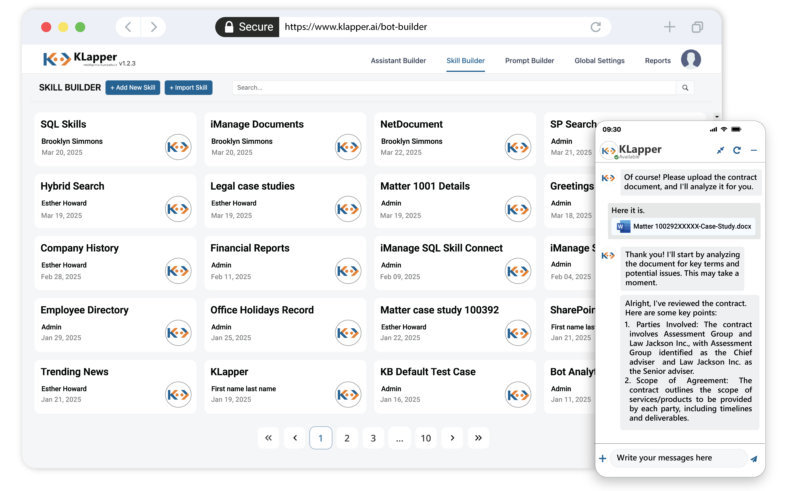Open the Prompt Builder tab
The image size is (800, 491).
pos(529,60)
